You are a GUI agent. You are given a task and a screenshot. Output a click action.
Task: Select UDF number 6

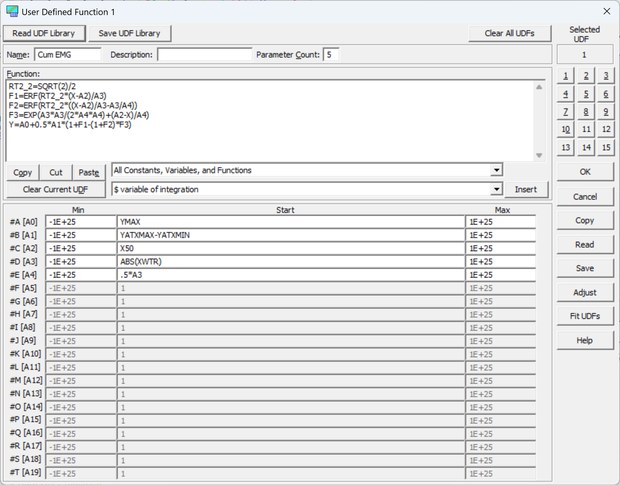click(606, 94)
